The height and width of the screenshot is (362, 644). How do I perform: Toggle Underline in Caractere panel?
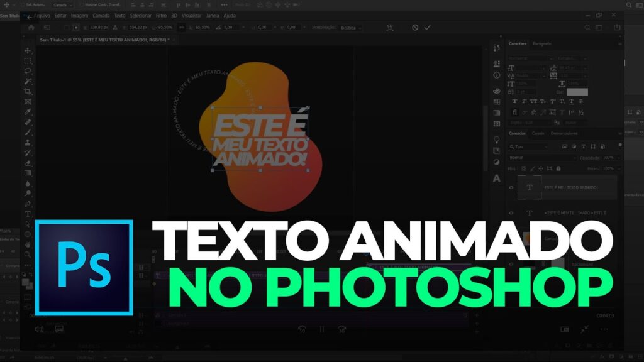click(x=571, y=101)
